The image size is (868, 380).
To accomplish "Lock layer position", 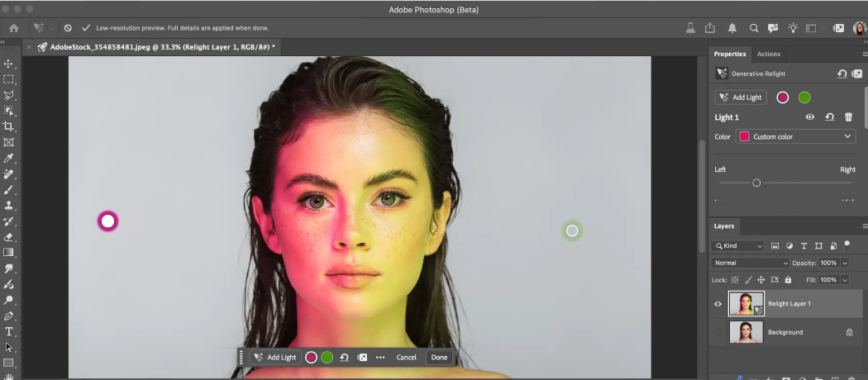I will [761, 280].
